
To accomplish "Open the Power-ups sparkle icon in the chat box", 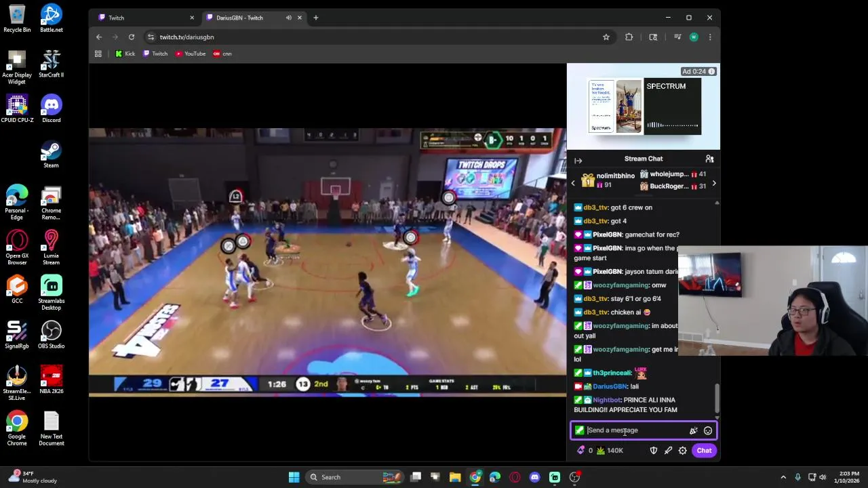I will click(x=693, y=430).
